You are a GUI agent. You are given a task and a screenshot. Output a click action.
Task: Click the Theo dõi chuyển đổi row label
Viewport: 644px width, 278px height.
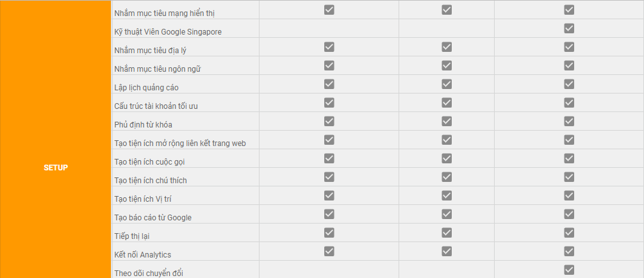[151, 274]
